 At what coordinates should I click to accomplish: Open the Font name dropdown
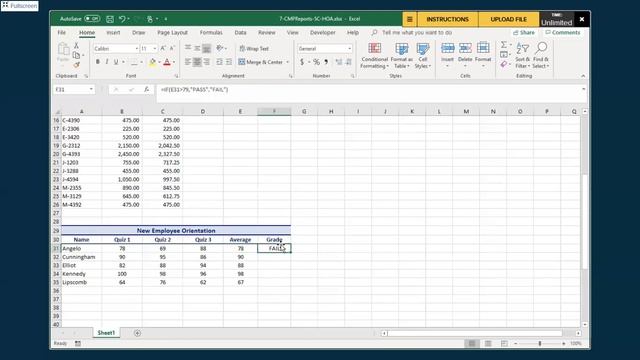coord(136,49)
